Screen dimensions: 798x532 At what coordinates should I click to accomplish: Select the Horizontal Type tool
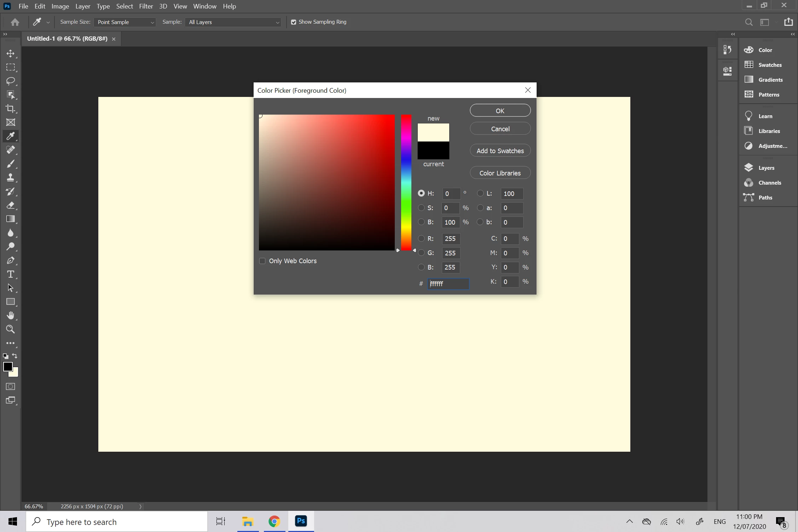[x=11, y=274]
